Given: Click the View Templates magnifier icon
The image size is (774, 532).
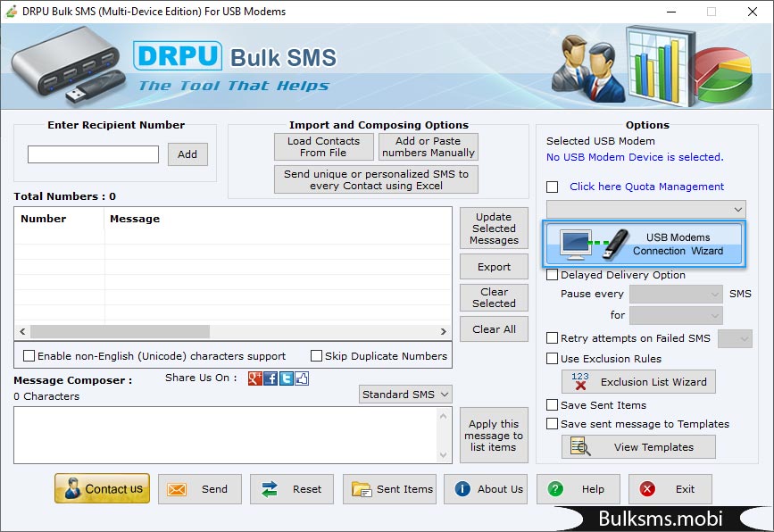Looking at the screenshot, I should [x=580, y=446].
